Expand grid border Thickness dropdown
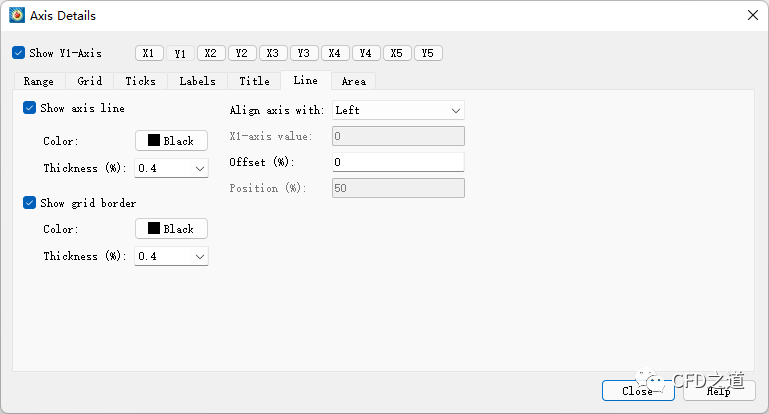Viewport: 769px width, 414px height. 171,256
